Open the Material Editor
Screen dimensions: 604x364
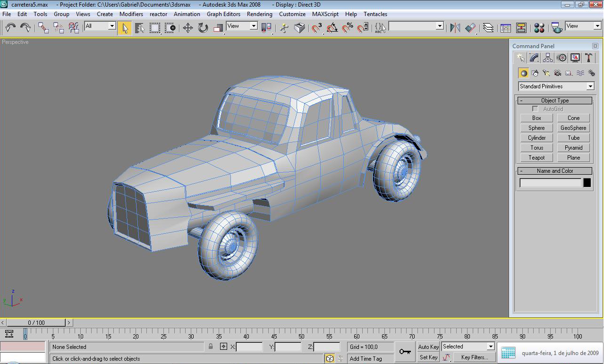pyautogui.click(x=539, y=28)
